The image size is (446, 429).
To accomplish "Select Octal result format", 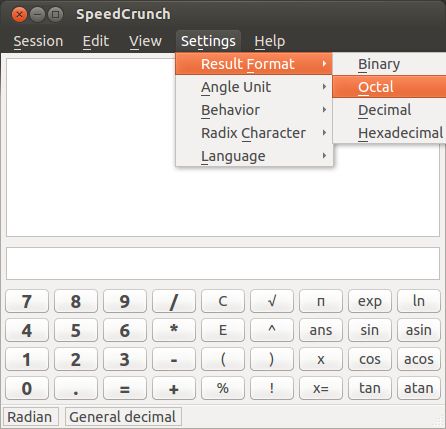I will point(389,87).
